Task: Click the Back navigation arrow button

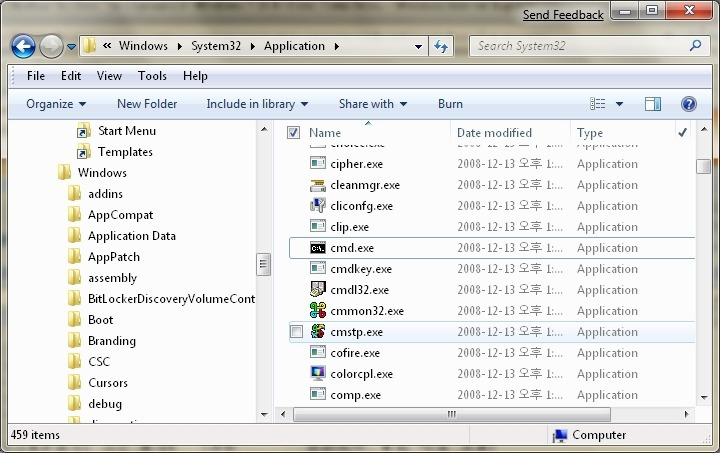Action: (23, 46)
